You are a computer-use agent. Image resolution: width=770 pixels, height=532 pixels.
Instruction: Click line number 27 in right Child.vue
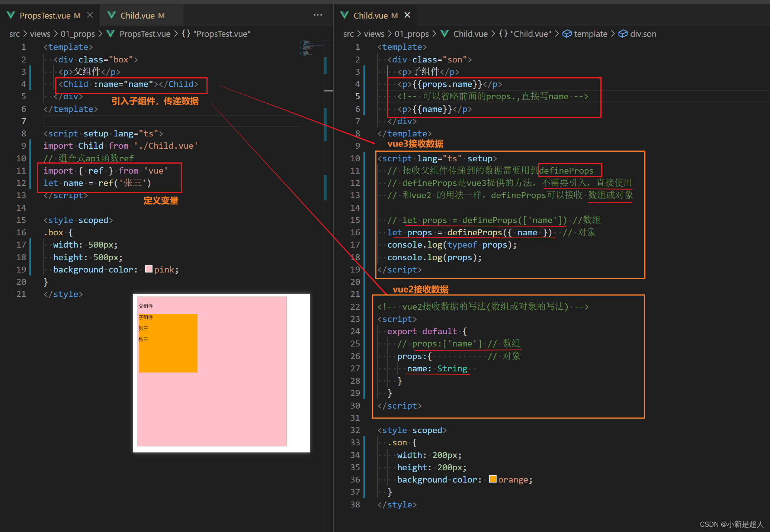coord(355,368)
